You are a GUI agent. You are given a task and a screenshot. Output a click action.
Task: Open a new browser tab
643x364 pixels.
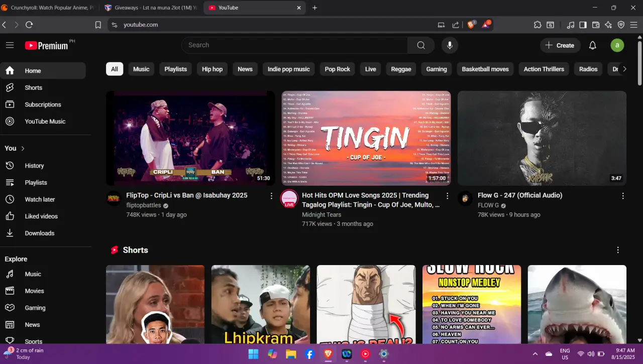pos(314,8)
